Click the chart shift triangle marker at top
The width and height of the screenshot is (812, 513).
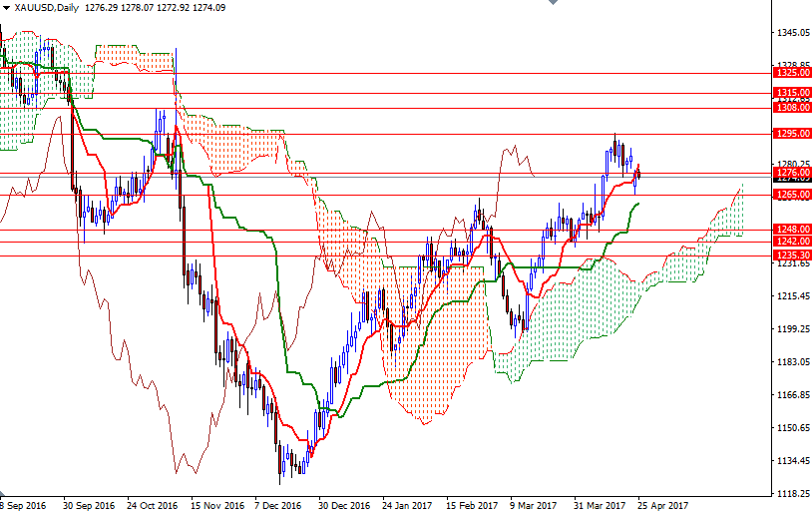tap(555, 4)
